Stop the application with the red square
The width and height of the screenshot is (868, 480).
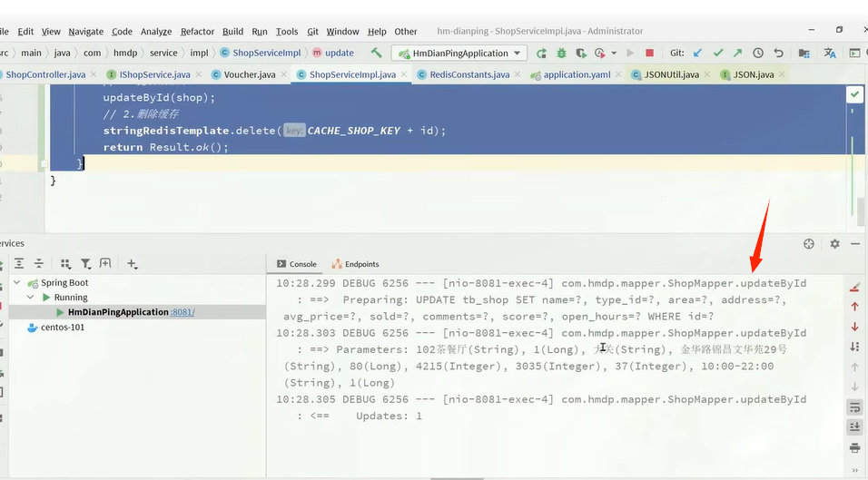[649, 54]
